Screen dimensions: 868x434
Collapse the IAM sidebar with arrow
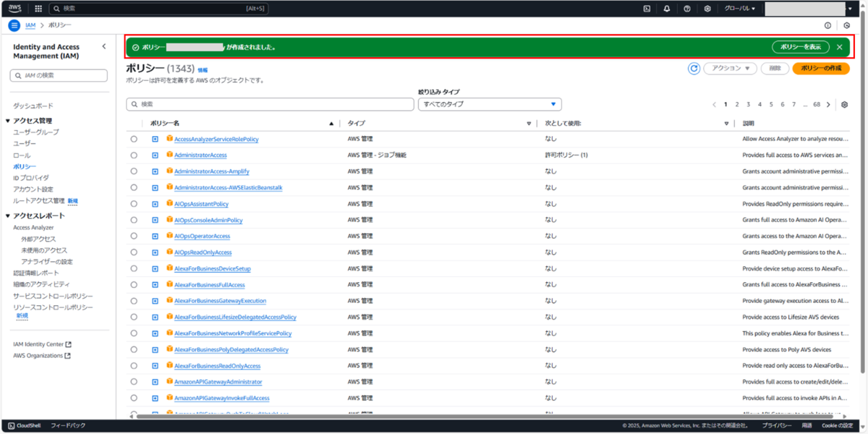pos(103,46)
